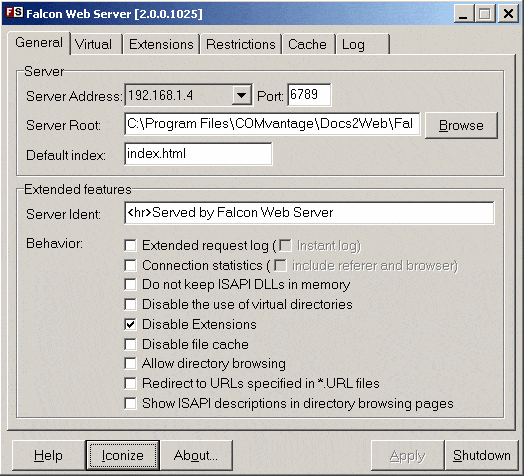
Task: Close the Falcon Web Server window
Action: pos(508,14)
